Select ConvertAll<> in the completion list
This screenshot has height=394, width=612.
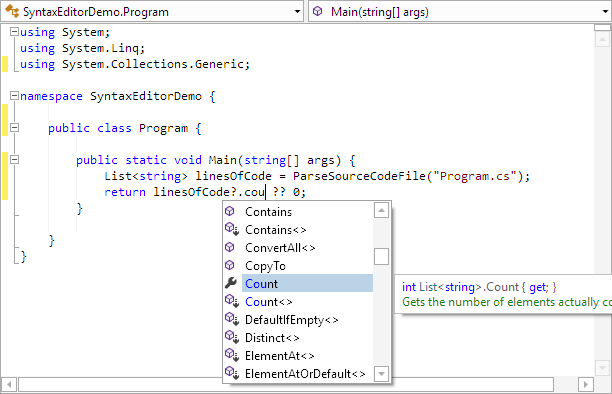pyautogui.click(x=307, y=248)
